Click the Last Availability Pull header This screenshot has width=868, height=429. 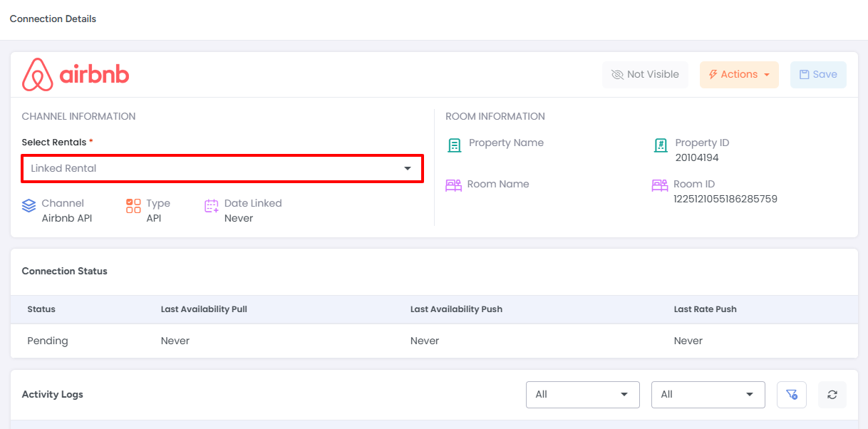[204, 309]
